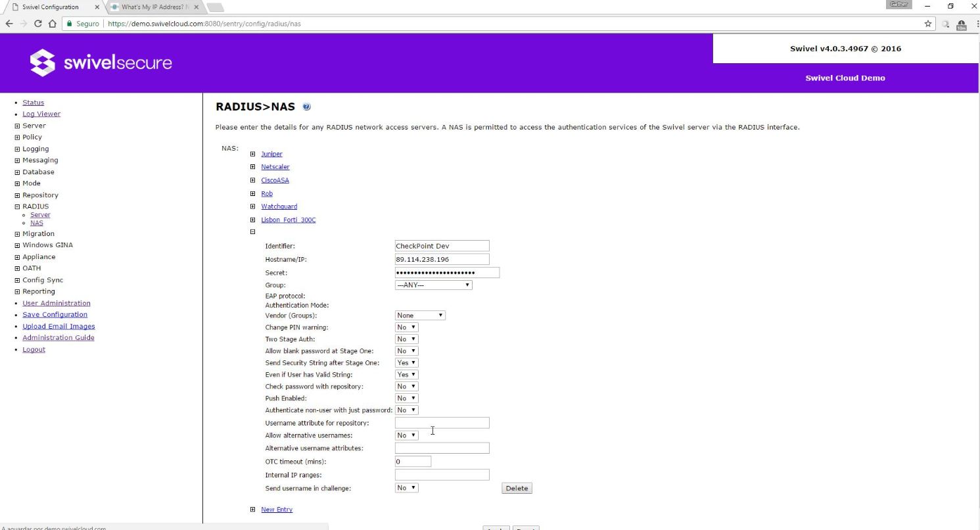Screen dimensions: 980x530
Task: Expand the Juniper NAS entry plus icon
Action: click(x=252, y=154)
